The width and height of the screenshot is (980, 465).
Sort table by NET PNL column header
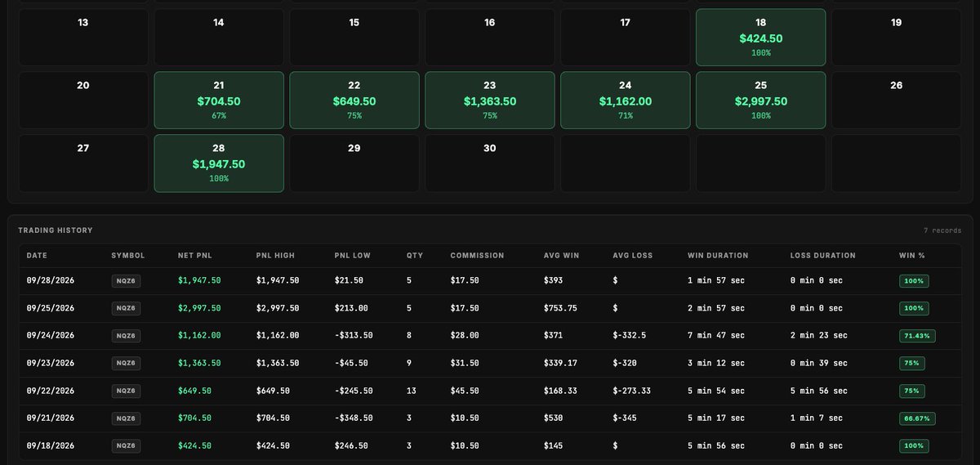195,256
